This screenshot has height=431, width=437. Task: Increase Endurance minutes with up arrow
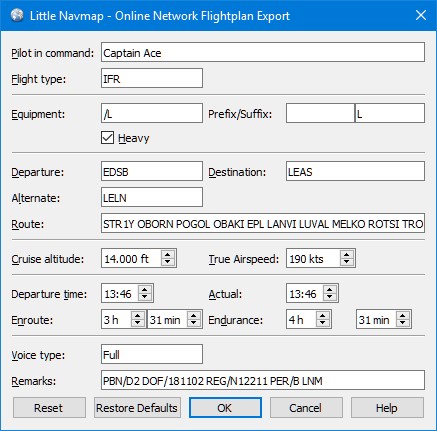point(403,315)
